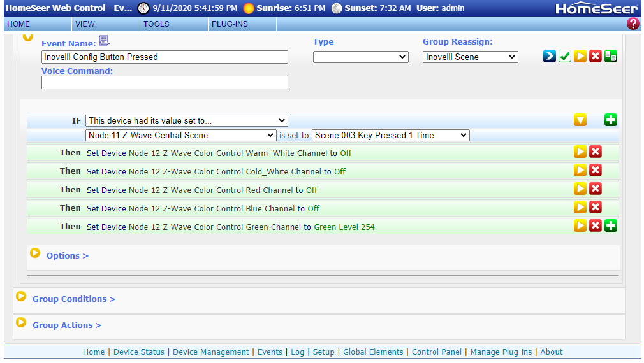Delete the Blue Channel action

tap(595, 207)
